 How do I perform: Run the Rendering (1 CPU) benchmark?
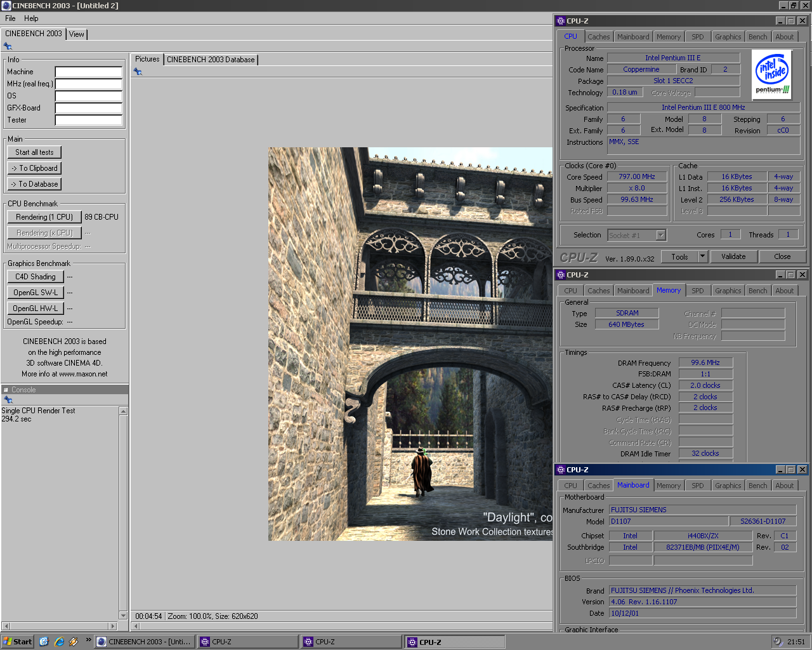coord(44,217)
